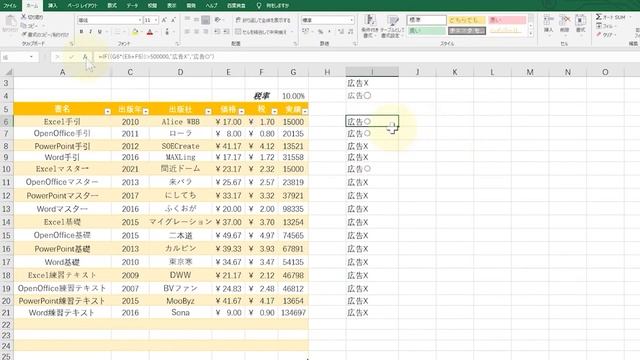
Task: Click the formula bar Enter checkmark
Action: [x=71, y=57]
